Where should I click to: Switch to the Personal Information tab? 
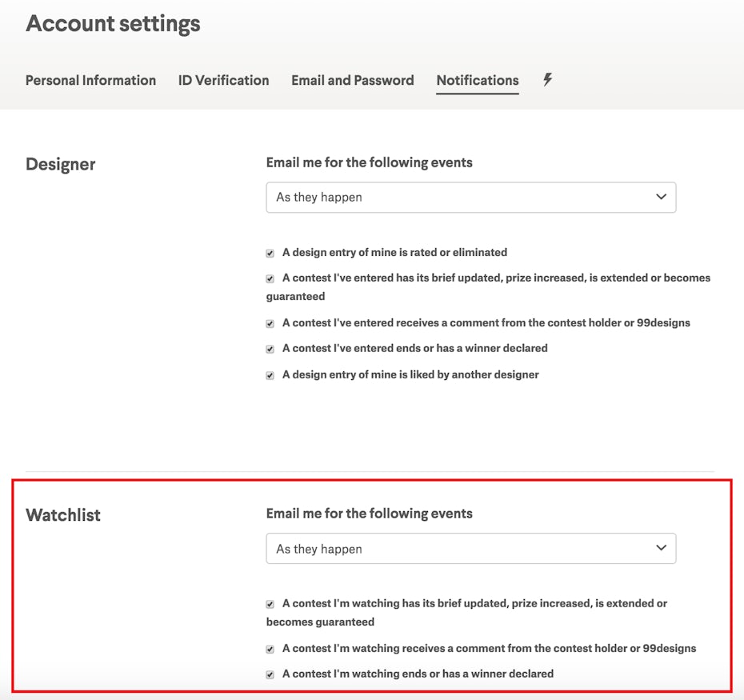(90, 80)
